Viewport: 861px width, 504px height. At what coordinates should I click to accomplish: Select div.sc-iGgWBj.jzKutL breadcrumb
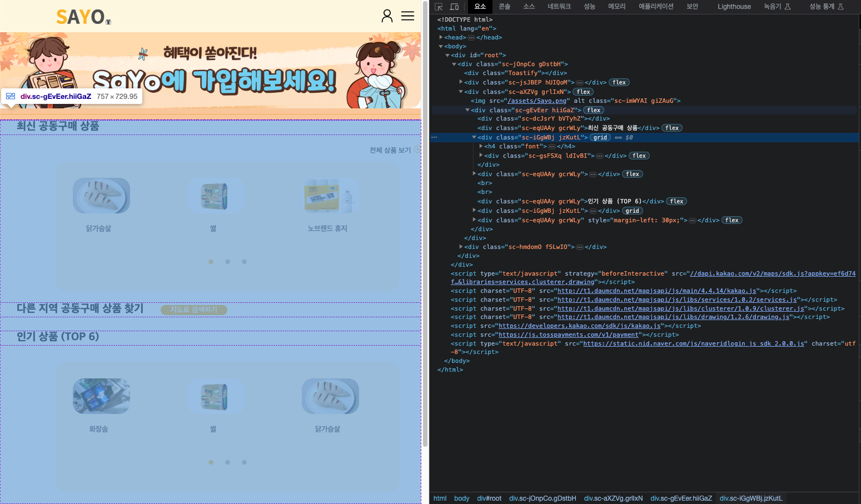pos(751,498)
